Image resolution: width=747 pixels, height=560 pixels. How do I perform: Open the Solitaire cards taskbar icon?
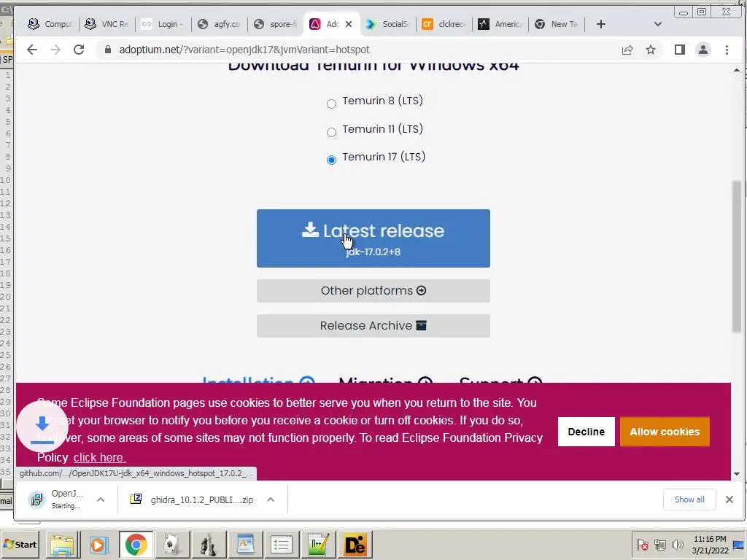click(x=171, y=545)
